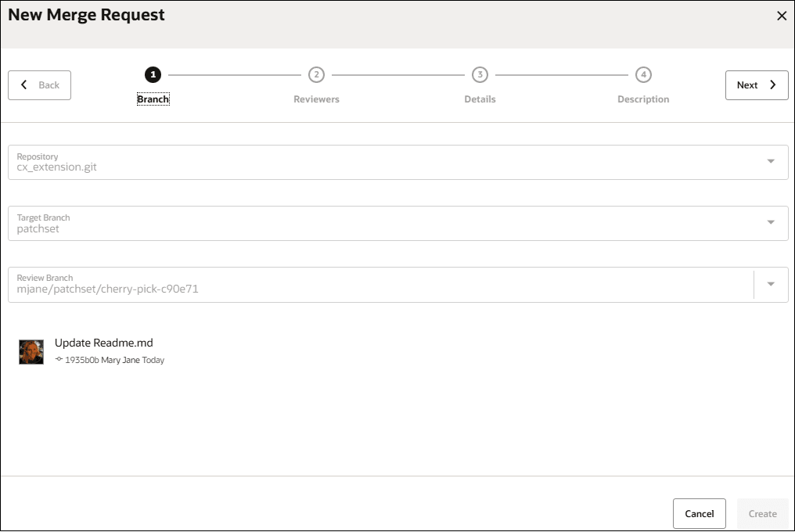The height and width of the screenshot is (532, 795).
Task: Click step 1 circle icon for Branch
Action: click(x=153, y=74)
